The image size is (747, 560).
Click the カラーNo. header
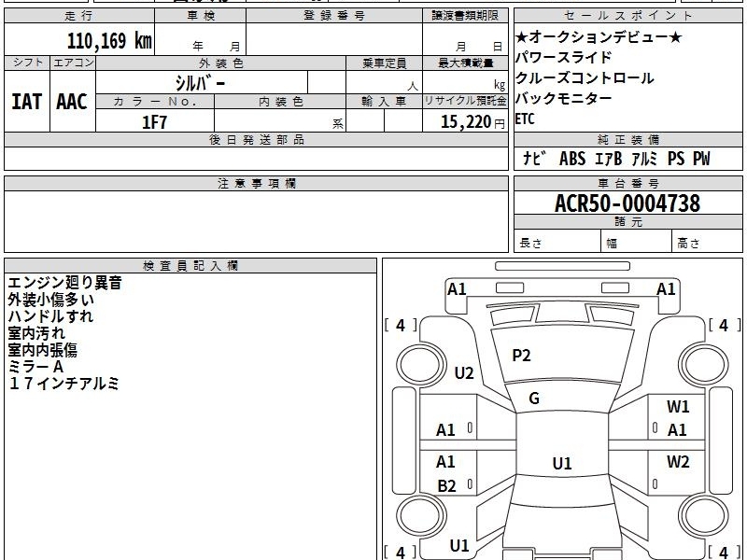click(x=155, y=102)
